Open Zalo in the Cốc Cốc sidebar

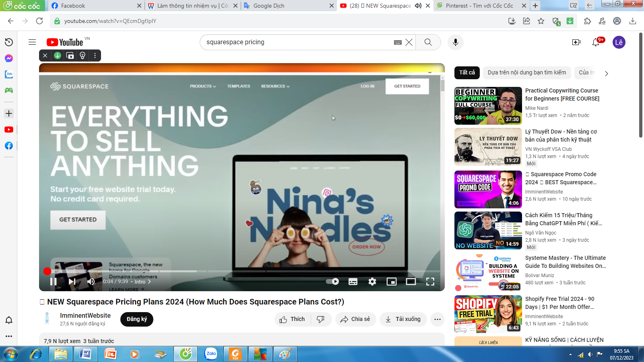tap(9, 74)
